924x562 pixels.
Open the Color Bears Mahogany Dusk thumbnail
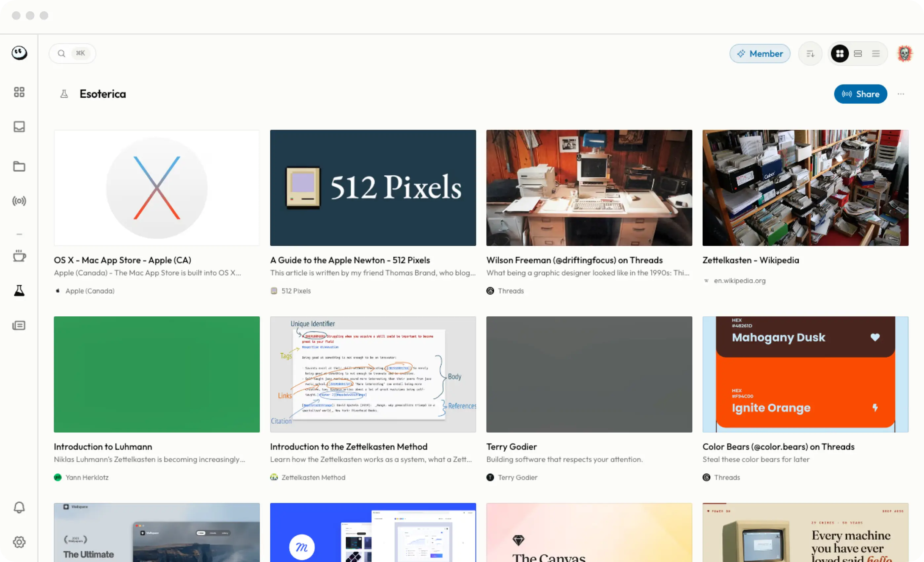805,374
